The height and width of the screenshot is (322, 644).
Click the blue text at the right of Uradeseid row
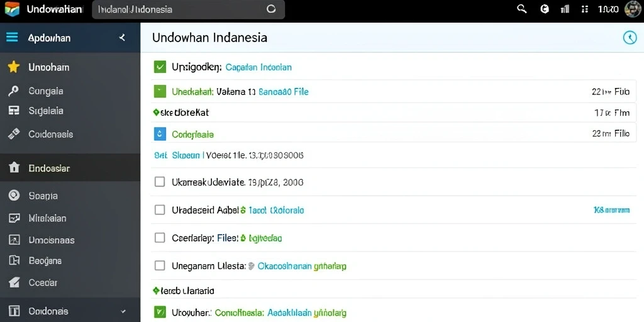click(611, 210)
